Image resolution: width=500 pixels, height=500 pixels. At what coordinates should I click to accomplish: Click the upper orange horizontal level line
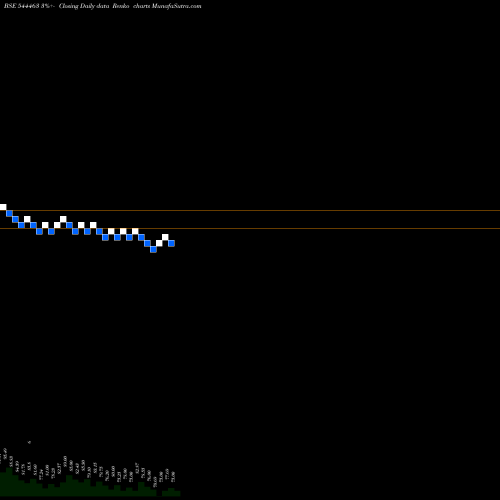[x=250, y=210]
